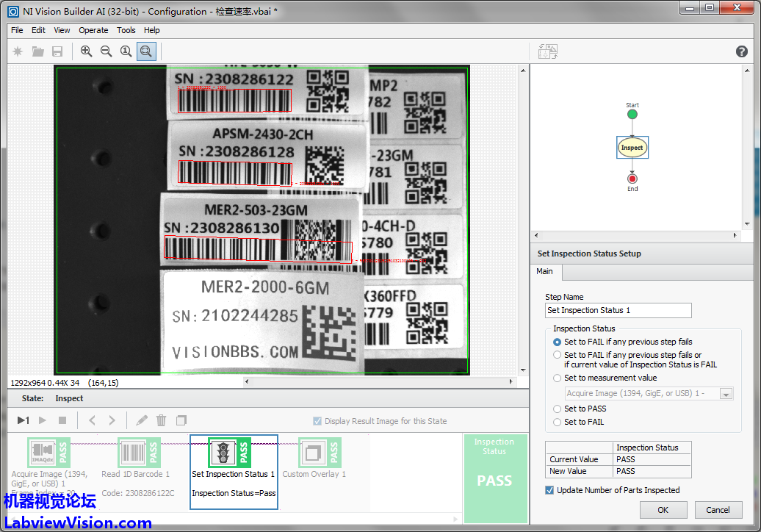Click the edit step pencil icon
The width and height of the screenshot is (761, 532).
point(142,420)
